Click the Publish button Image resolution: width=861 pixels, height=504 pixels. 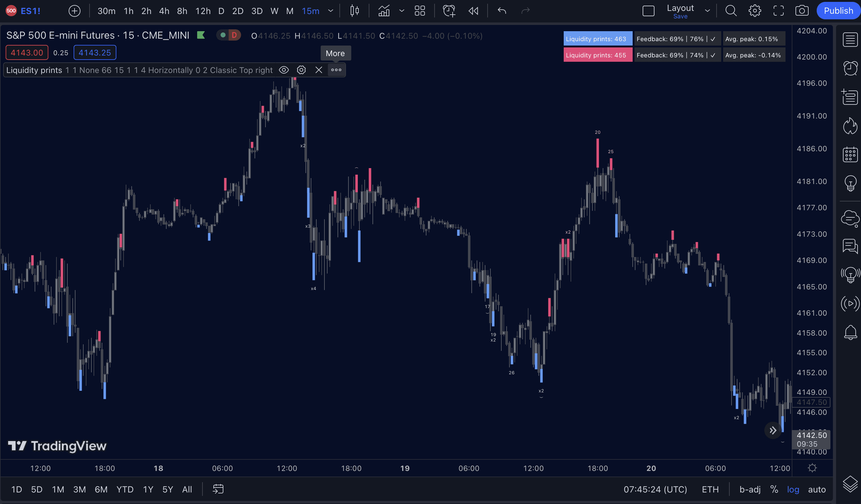click(x=838, y=11)
